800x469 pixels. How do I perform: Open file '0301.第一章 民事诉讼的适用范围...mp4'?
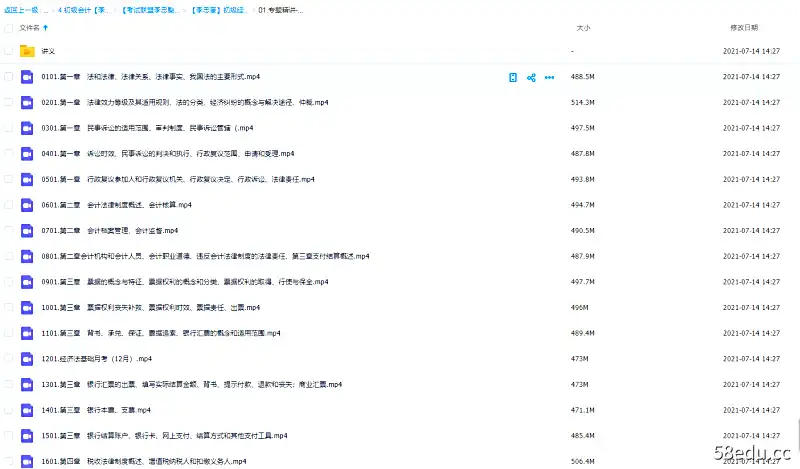pos(147,128)
